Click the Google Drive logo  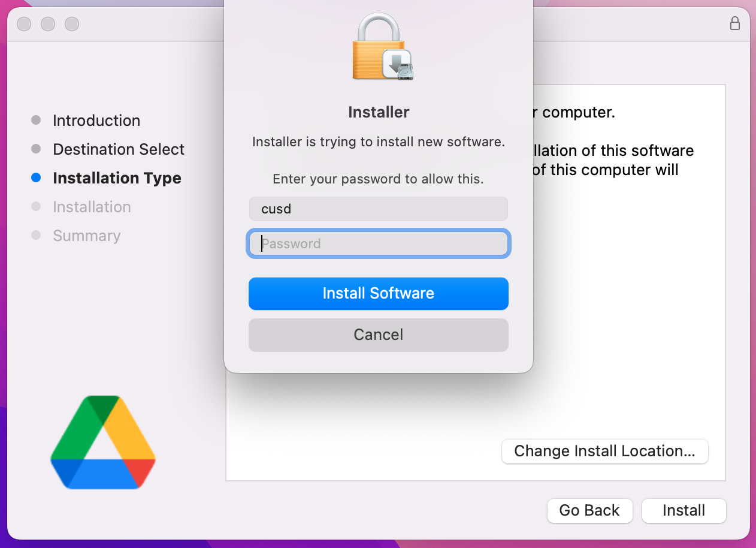pyautogui.click(x=103, y=442)
